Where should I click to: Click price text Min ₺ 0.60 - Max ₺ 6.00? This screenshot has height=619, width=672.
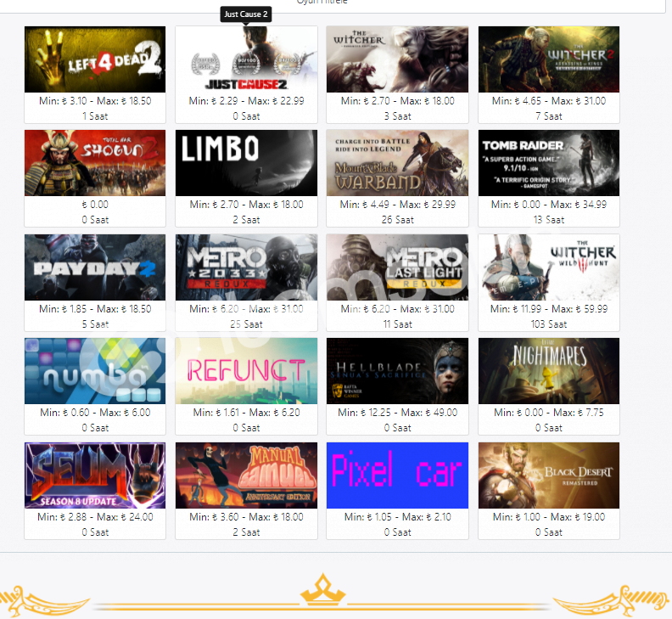coord(95,413)
